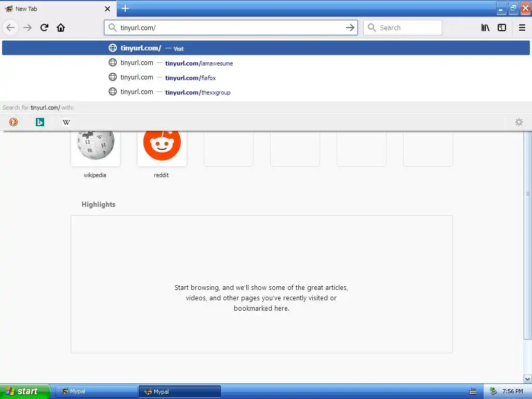Click the 7:56 PM clock
The image size is (532, 399).
(x=513, y=391)
